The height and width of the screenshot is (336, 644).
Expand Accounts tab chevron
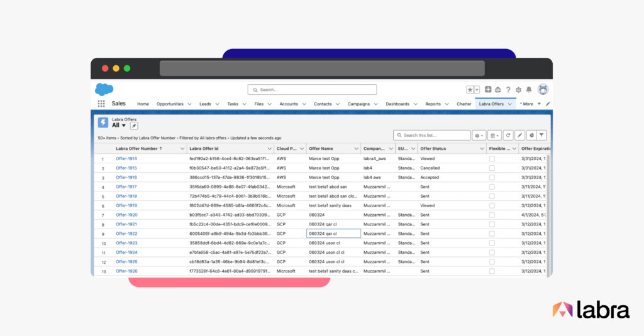[304, 104]
